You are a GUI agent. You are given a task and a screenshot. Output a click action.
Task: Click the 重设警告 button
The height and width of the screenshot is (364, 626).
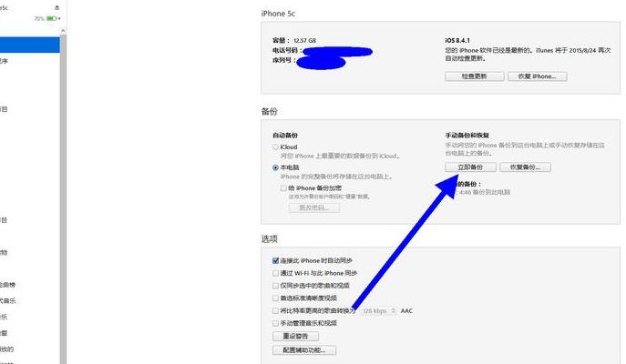pos(295,336)
